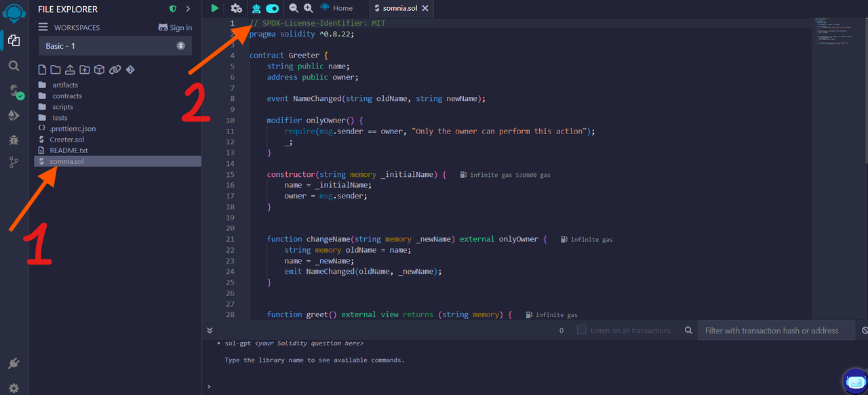The width and height of the screenshot is (868, 395).
Task: Open the README.txt file
Action: (68, 150)
